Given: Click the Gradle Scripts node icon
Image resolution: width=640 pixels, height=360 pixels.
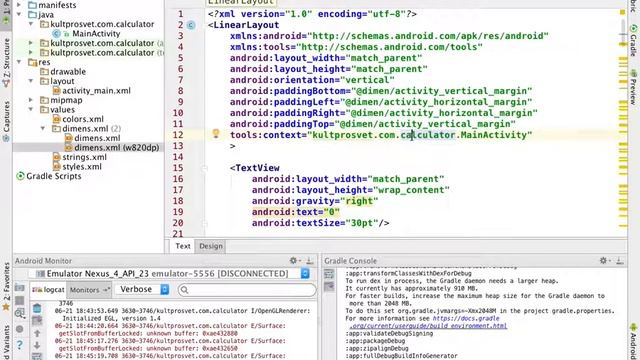Looking at the screenshot, I should pyautogui.click(x=20, y=176).
